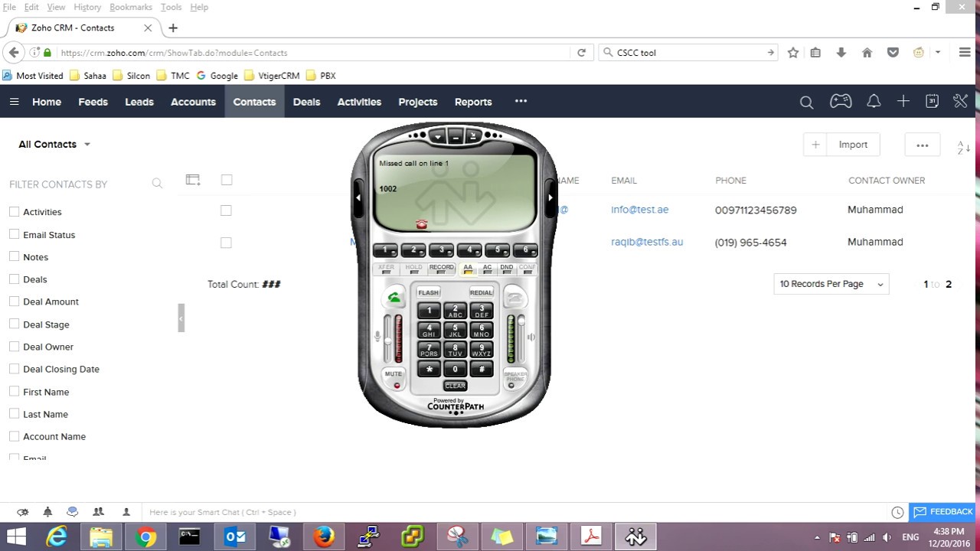Open the Leads module tab
Image resolution: width=980 pixels, height=551 pixels.
pos(139,102)
